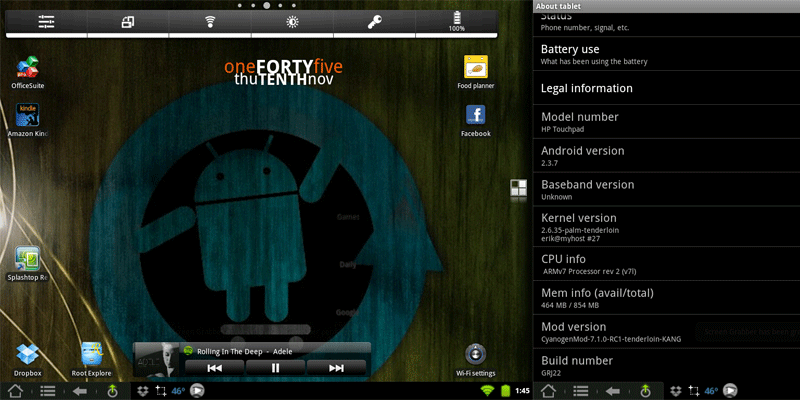Tap the green battery status icon

[506, 391]
